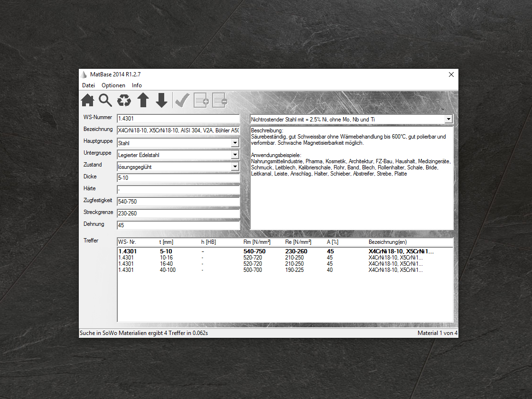Screen dimensions: 532x399
Task: Expand the Hauptgruppe dropdown
Action: coord(235,143)
